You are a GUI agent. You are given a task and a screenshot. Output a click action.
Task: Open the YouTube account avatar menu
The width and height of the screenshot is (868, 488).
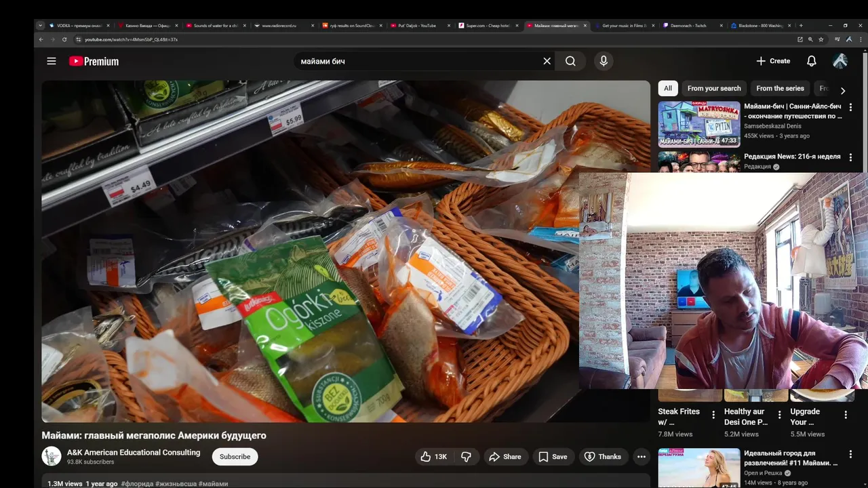coord(840,61)
